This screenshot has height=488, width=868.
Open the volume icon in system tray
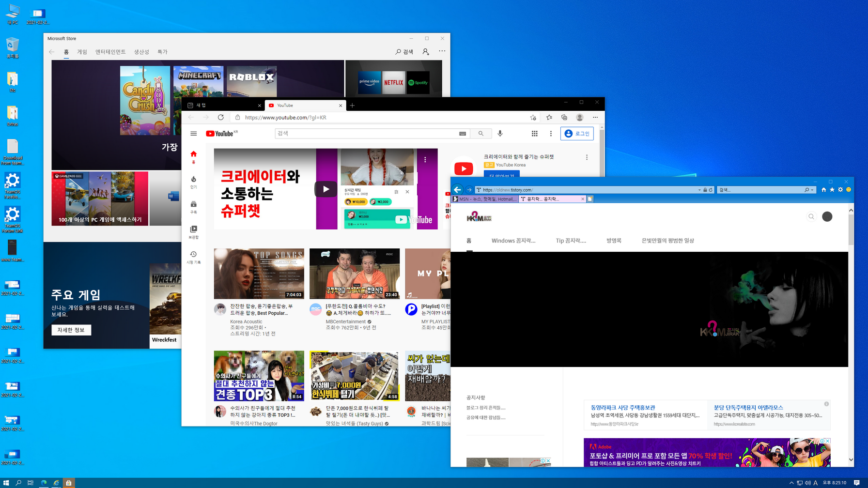[x=807, y=483]
